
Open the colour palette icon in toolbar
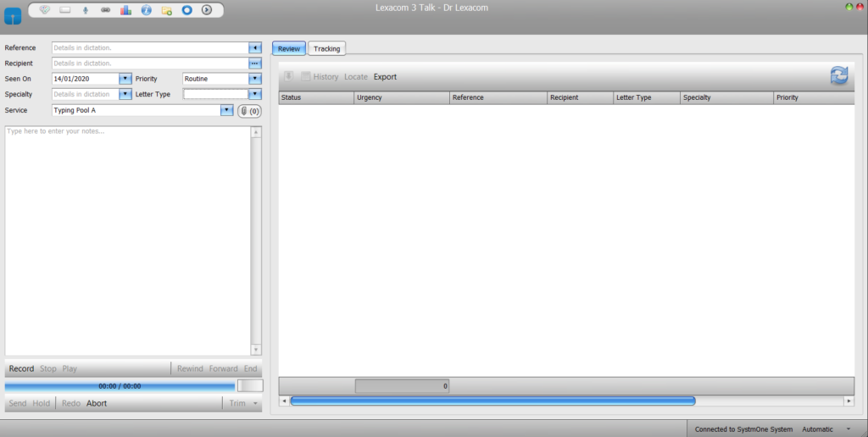[x=45, y=10]
